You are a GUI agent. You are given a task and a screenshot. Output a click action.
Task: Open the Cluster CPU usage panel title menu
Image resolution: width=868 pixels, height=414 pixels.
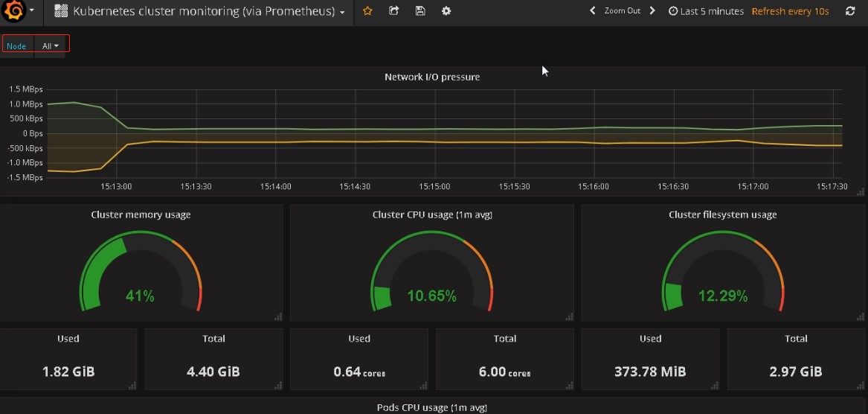tap(432, 214)
